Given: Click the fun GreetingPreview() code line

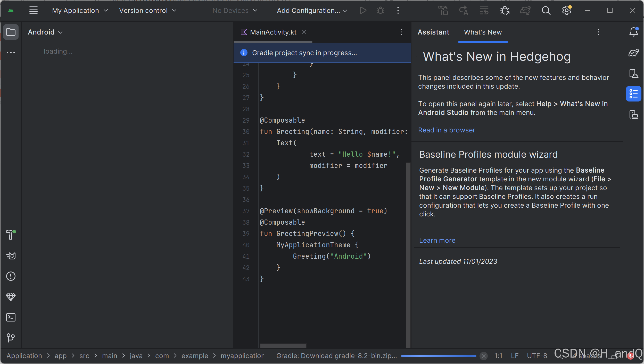Looking at the screenshot, I should point(307,234).
